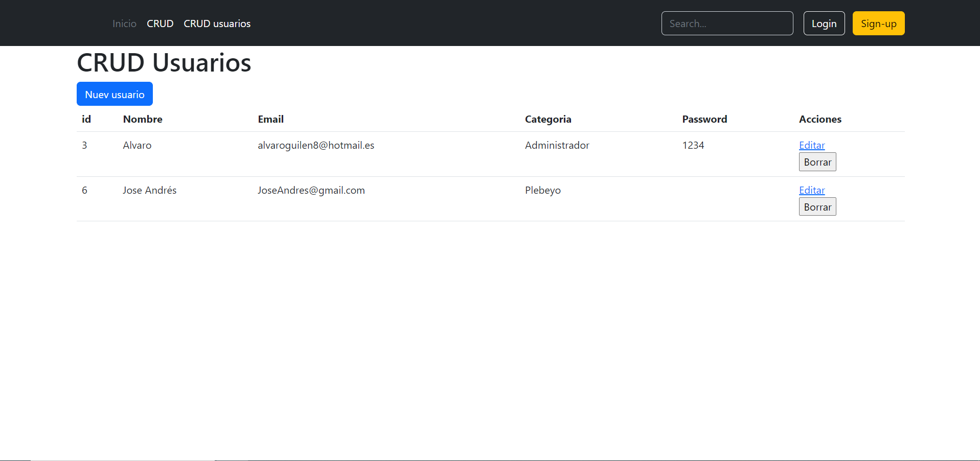The height and width of the screenshot is (461, 980).
Task: Click the Password column header
Action: coord(704,119)
